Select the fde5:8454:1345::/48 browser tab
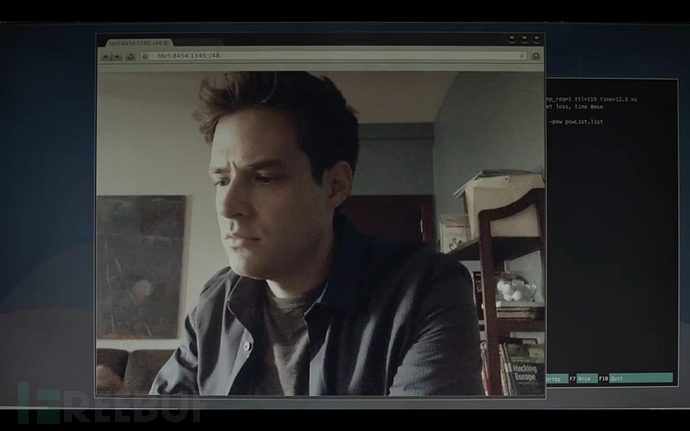690x431 pixels. coord(138,43)
